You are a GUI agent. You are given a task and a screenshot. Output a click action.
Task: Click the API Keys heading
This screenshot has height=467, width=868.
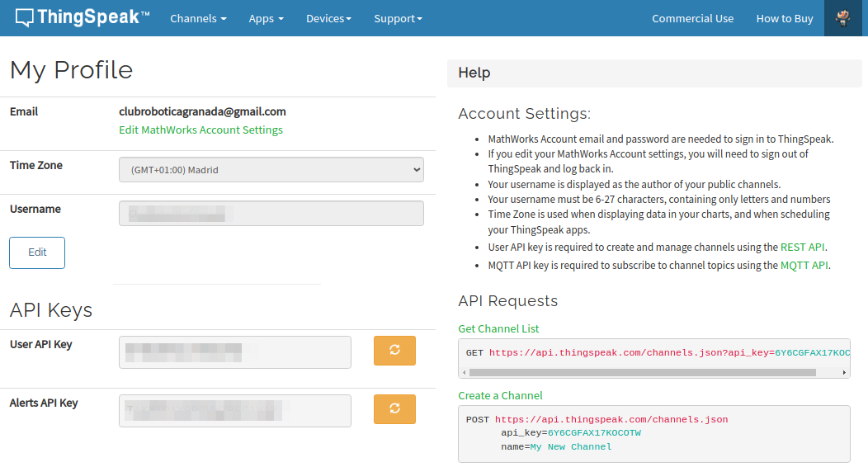(x=51, y=310)
